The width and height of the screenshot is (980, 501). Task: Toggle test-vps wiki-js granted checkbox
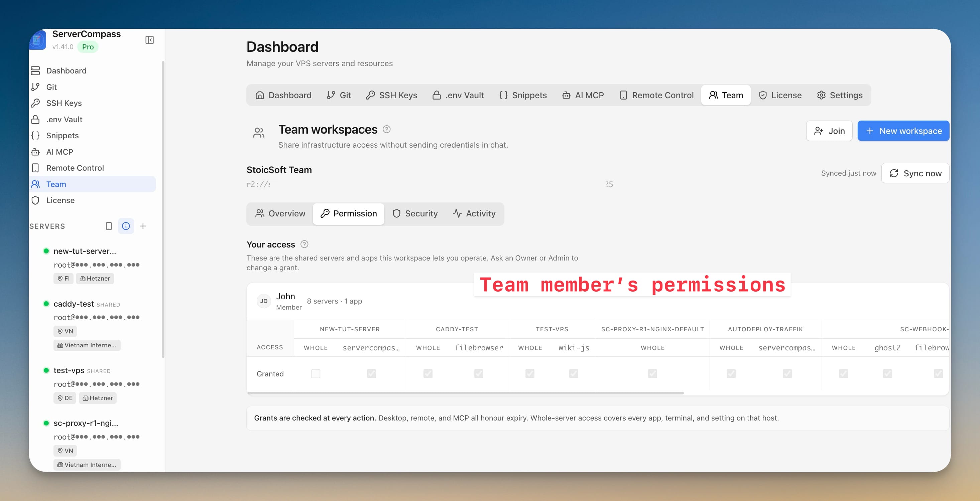(x=573, y=373)
